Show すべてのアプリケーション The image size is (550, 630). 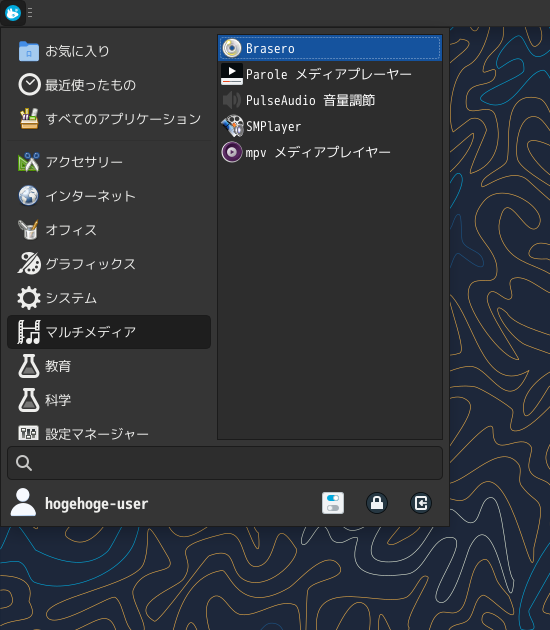pyautogui.click(x=109, y=119)
